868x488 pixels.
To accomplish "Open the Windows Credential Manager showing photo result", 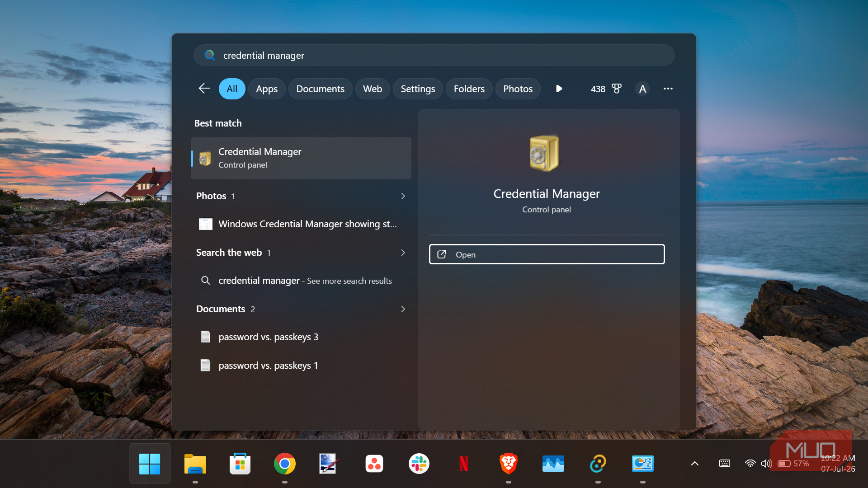I will tap(301, 224).
